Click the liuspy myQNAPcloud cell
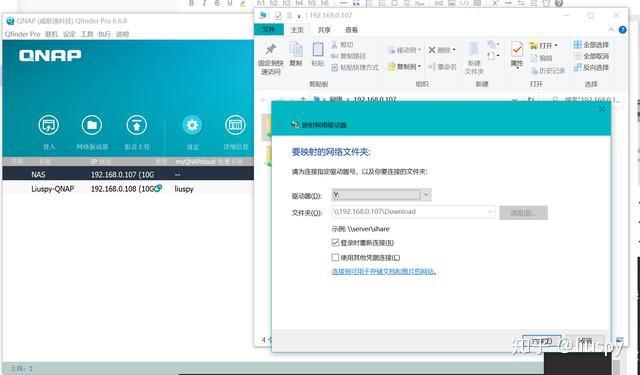Viewport: 640px width, 375px height. [x=184, y=189]
